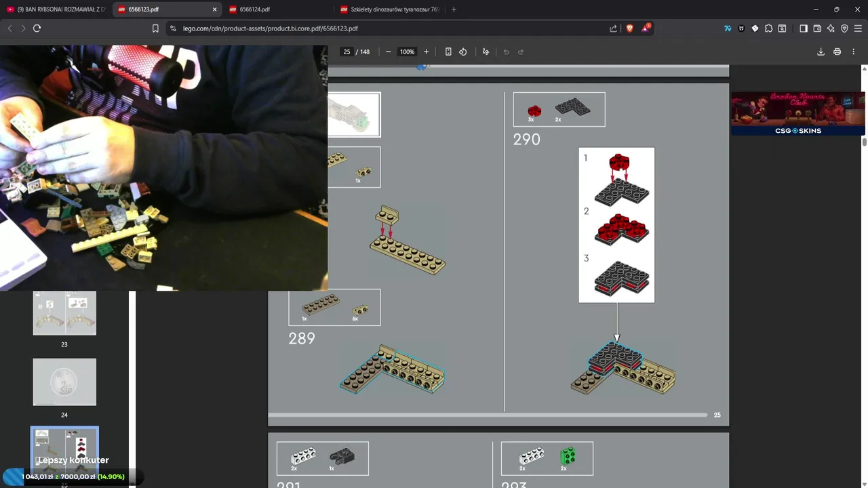Open Brave Shields lion icon

click(629, 28)
